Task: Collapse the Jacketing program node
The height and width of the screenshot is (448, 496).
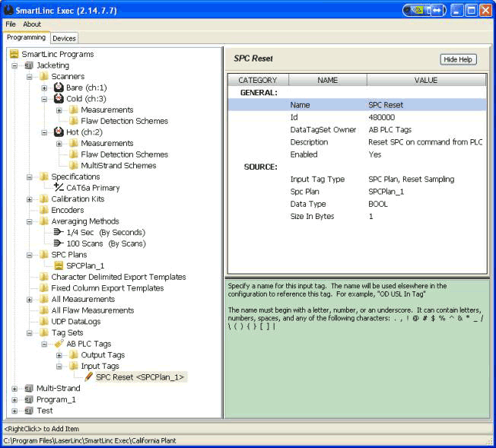Action: click(14, 65)
